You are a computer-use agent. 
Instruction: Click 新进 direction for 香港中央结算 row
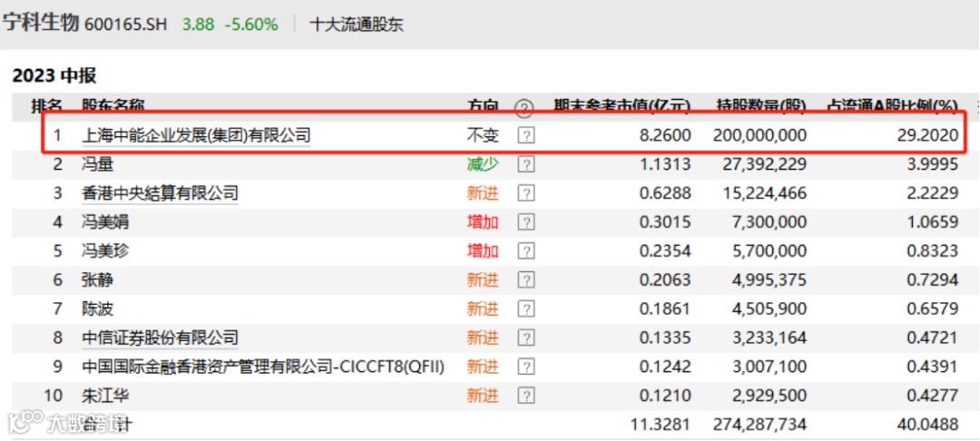pyautogui.click(x=483, y=193)
